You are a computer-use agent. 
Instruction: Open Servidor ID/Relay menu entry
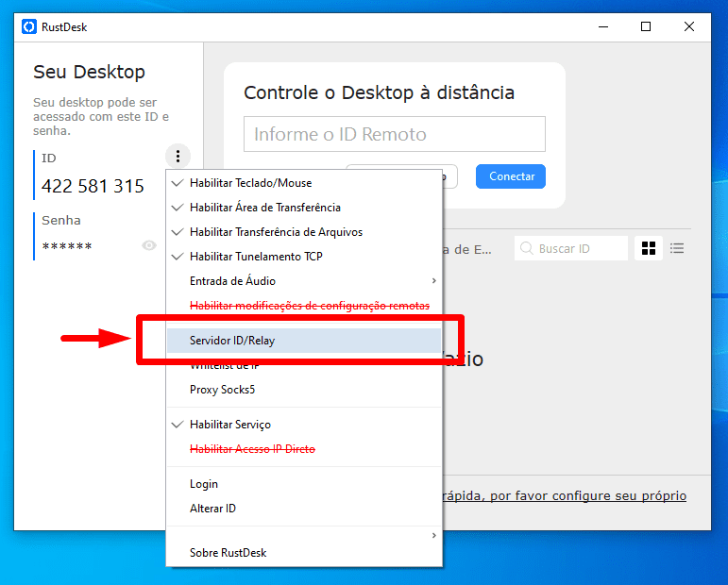coord(232,341)
